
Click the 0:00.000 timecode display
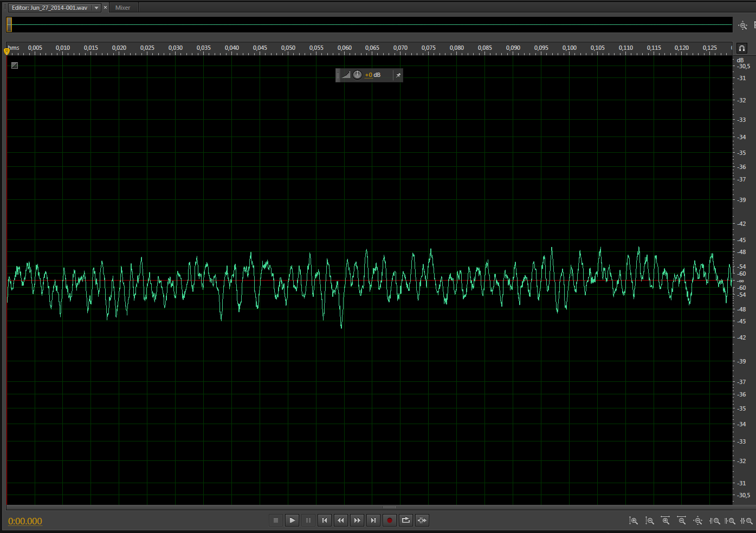tap(25, 521)
